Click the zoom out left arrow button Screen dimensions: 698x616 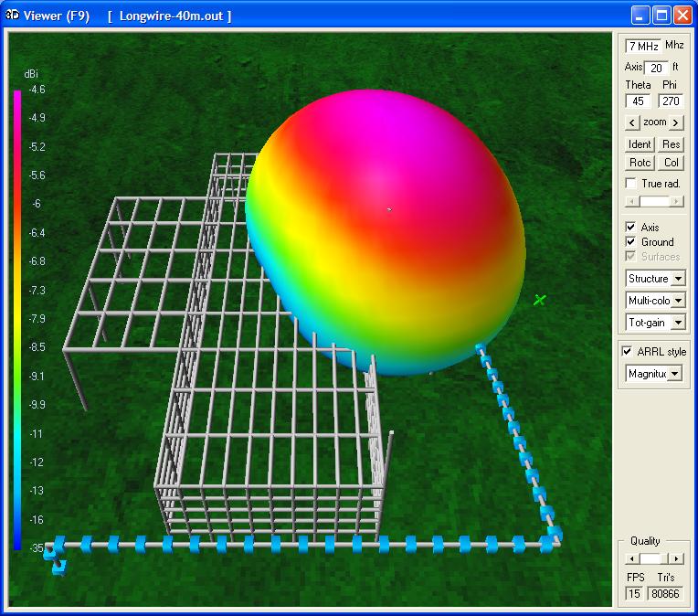tap(631, 122)
